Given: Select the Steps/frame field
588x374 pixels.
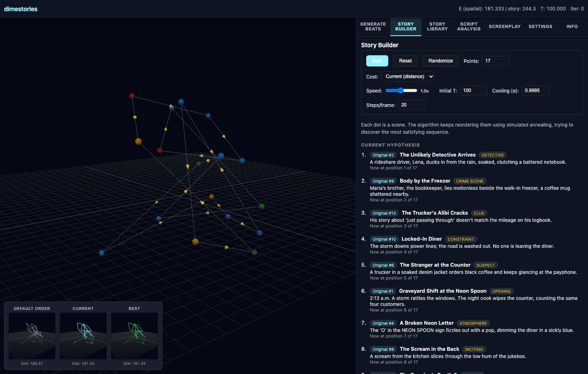Looking at the screenshot, I should [x=411, y=105].
